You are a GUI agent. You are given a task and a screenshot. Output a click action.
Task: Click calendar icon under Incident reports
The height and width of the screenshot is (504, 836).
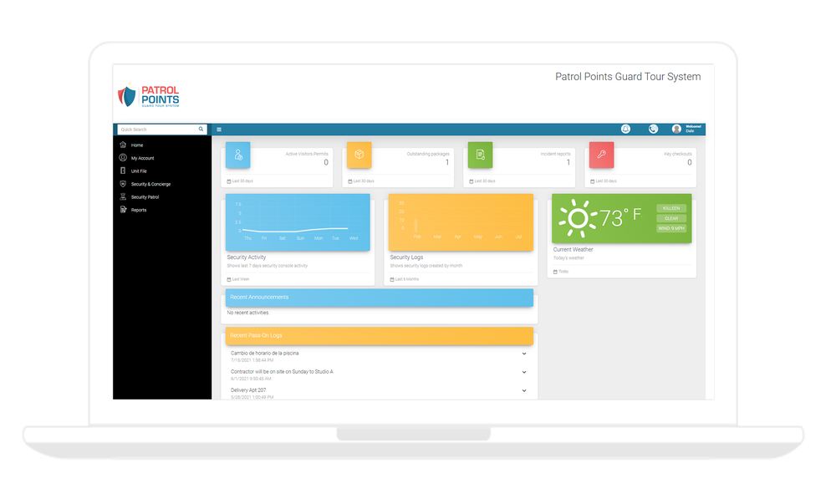pyautogui.click(x=472, y=181)
